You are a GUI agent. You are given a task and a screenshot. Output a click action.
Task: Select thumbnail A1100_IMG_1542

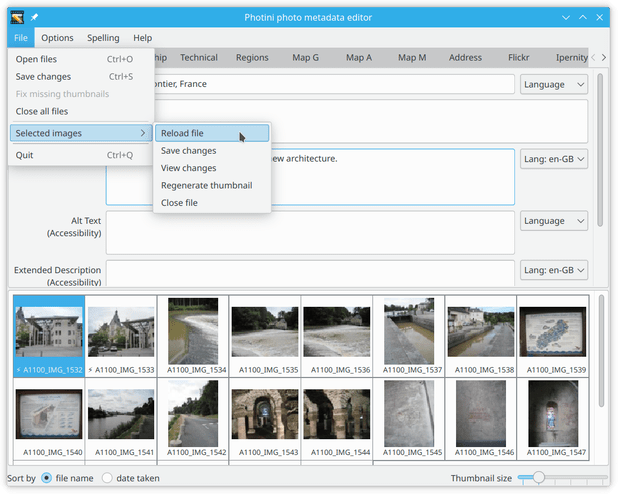click(193, 419)
